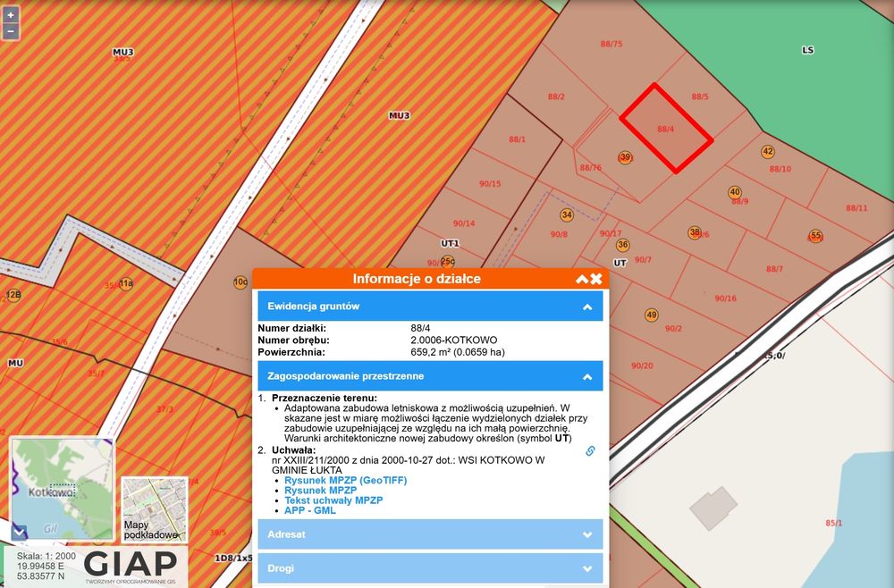Click the Kotkowo overview minimap
Image resolution: width=894 pixels, height=588 pixels.
[63, 489]
